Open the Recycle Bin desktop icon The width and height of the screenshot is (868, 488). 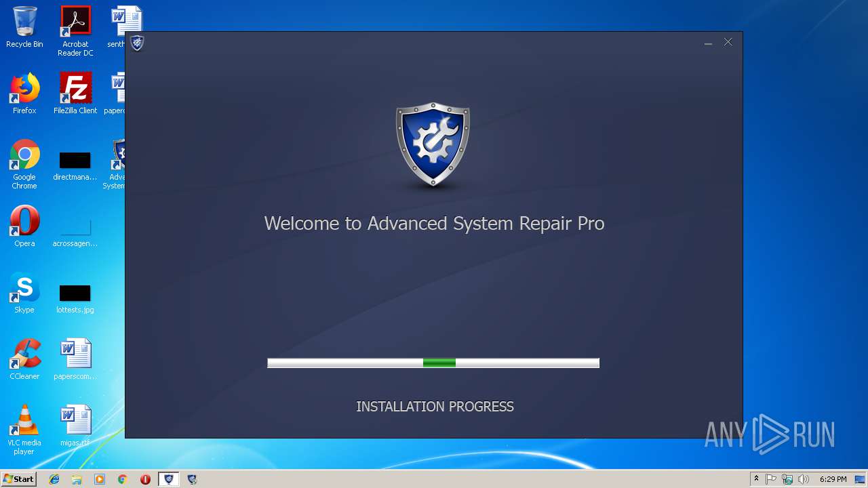[x=24, y=27]
